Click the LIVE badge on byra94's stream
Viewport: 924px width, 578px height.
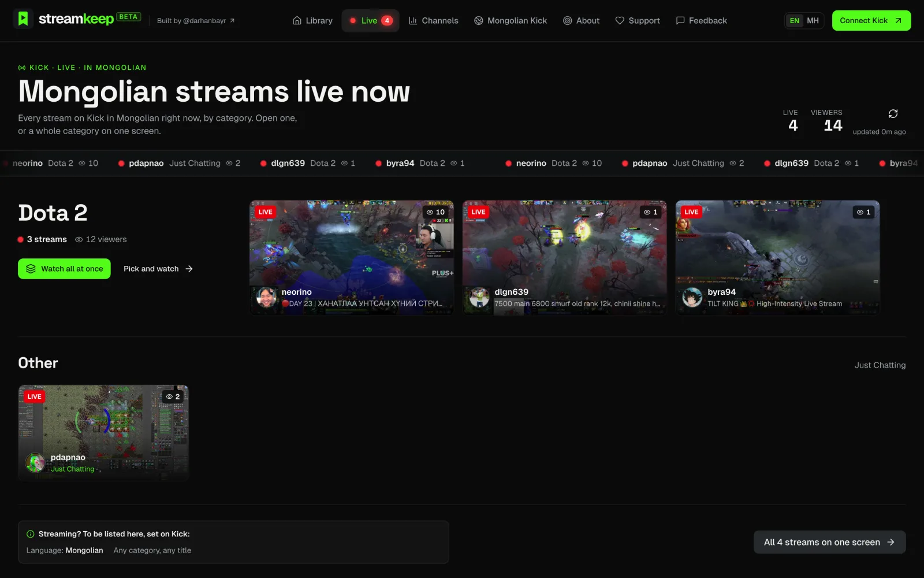coord(692,212)
